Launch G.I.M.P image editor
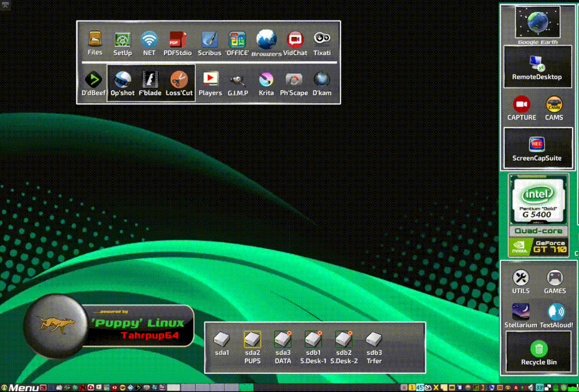Viewport: 579px width, 392px height. click(237, 80)
